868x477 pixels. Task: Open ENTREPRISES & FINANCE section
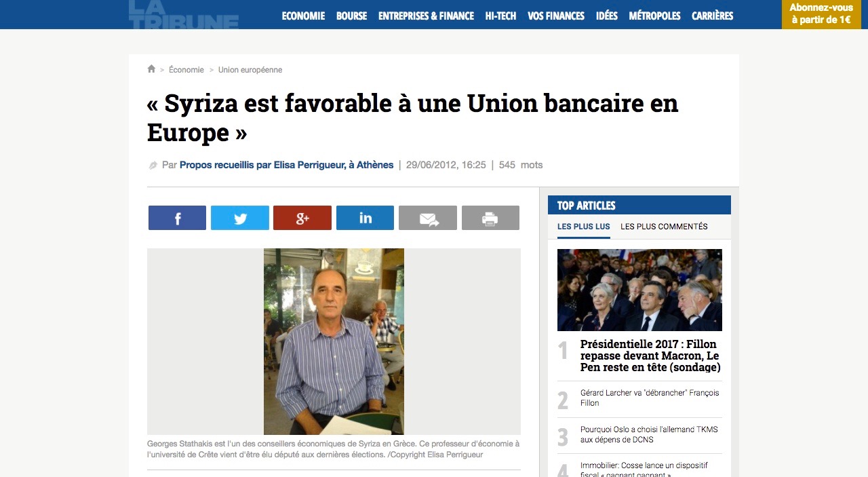(x=426, y=16)
